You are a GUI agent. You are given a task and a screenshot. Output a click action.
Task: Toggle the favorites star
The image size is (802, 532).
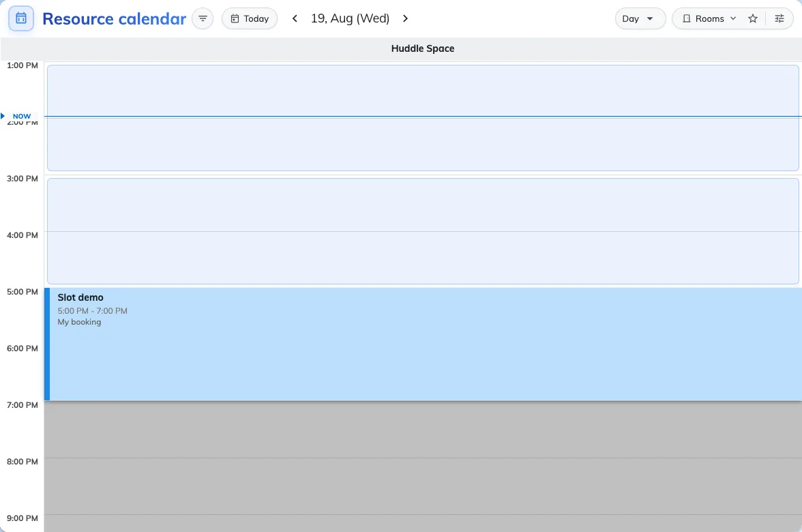[x=753, y=18]
